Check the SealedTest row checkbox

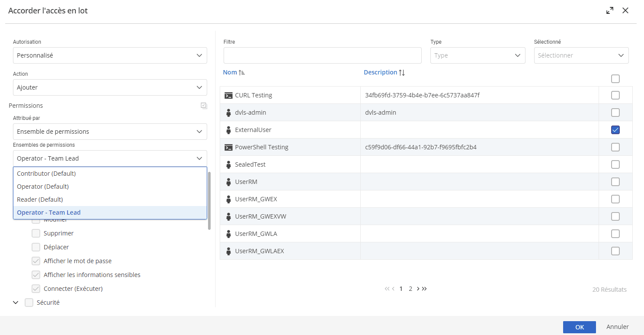point(615,164)
